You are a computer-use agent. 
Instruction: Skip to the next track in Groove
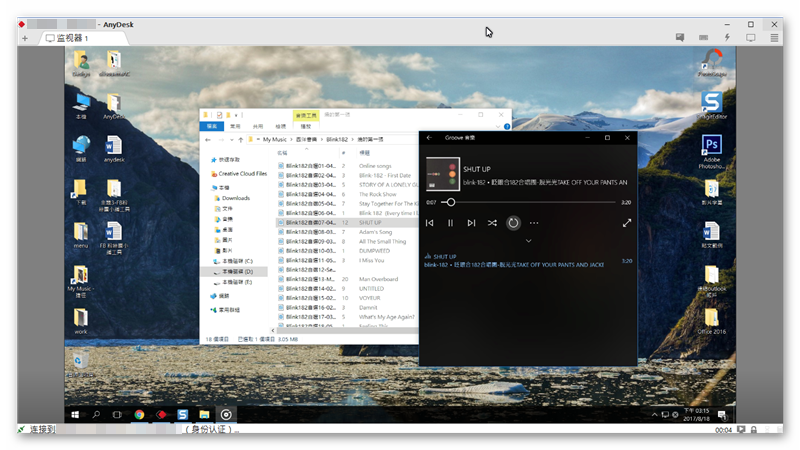click(x=471, y=223)
